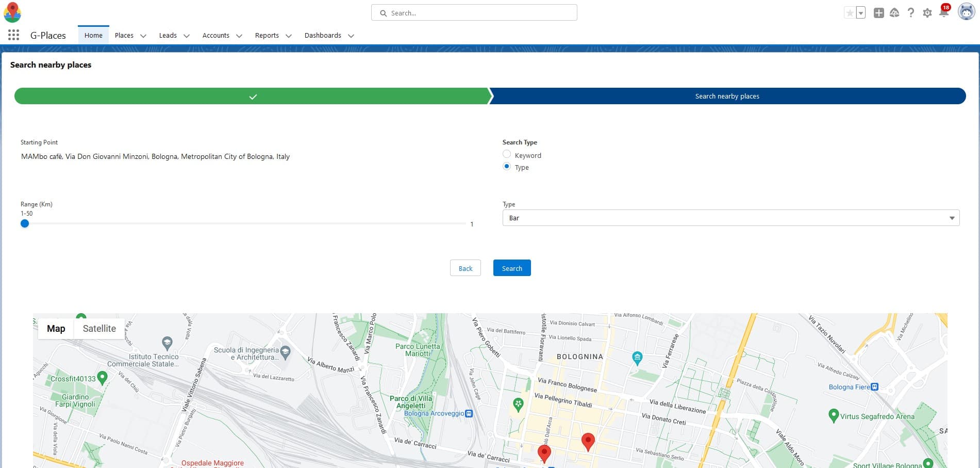Open the Accounts tab

point(216,35)
